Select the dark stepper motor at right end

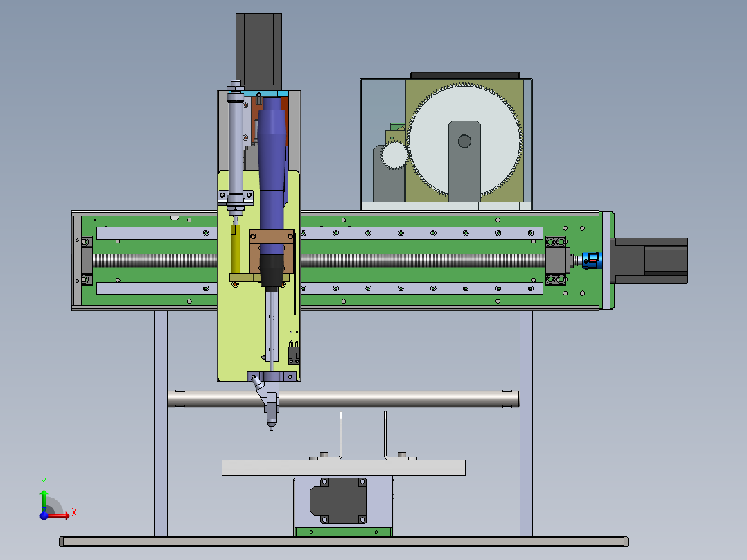click(649, 261)
